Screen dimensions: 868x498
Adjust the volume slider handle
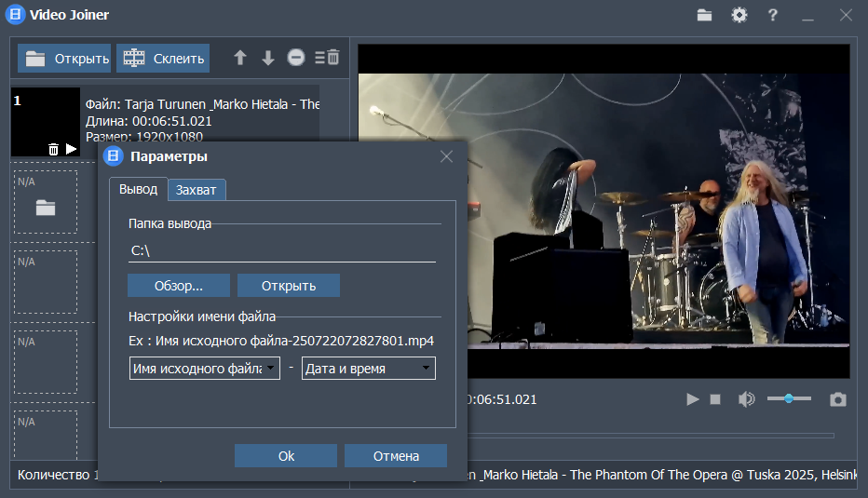[x=789, y=398]
